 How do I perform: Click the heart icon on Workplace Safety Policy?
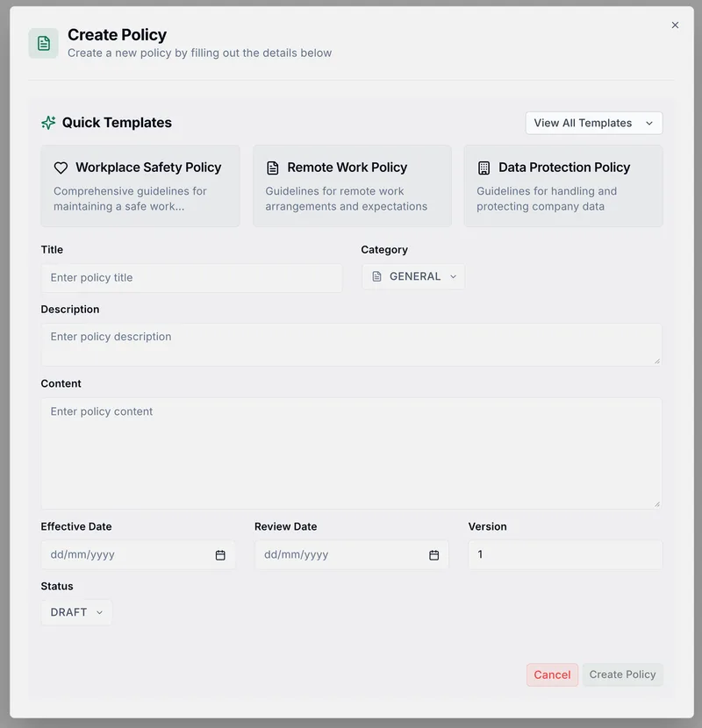(x=61, y=168)
